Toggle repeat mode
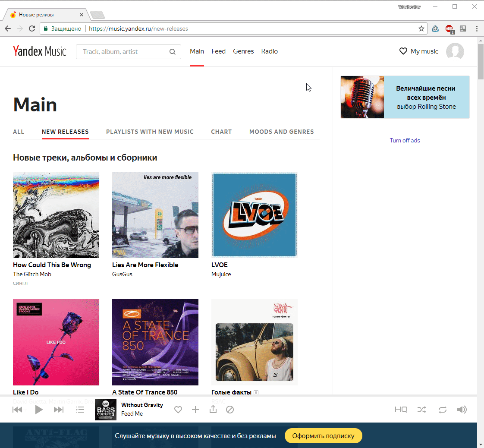This screenshot has height=448, width=484. pos(443,410)
